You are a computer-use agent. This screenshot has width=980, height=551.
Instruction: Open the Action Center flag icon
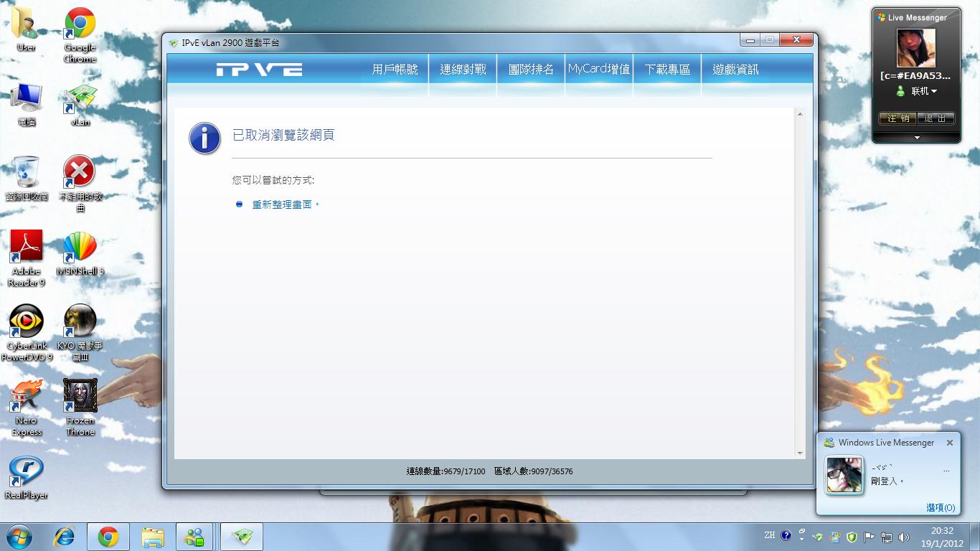pyautogui.click(x=869, y=537)
